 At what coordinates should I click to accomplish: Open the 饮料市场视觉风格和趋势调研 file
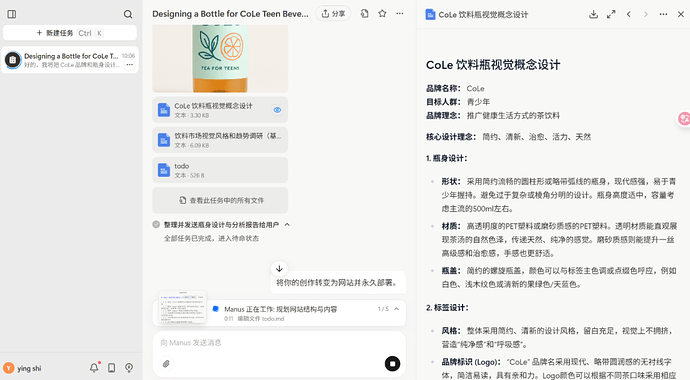220,140
